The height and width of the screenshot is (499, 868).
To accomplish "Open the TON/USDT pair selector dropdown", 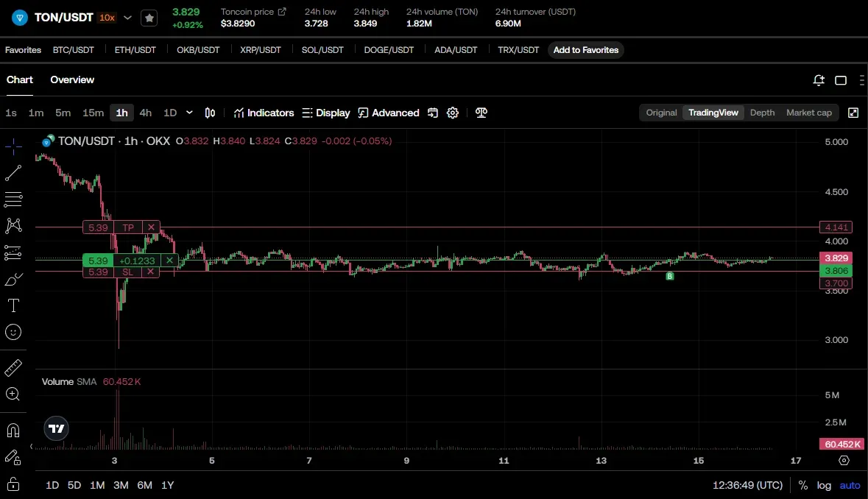I will coord(127,18).
